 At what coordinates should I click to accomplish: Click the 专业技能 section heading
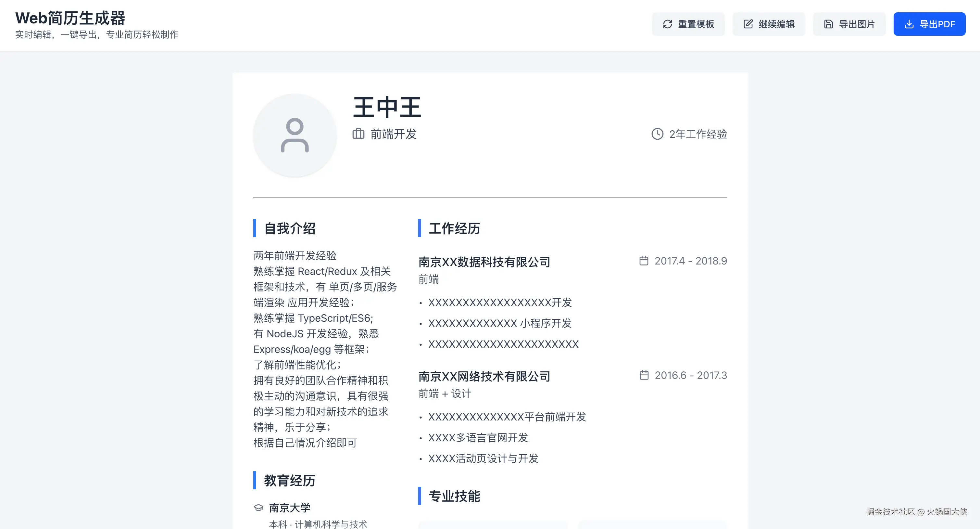(x=454, y=496)
